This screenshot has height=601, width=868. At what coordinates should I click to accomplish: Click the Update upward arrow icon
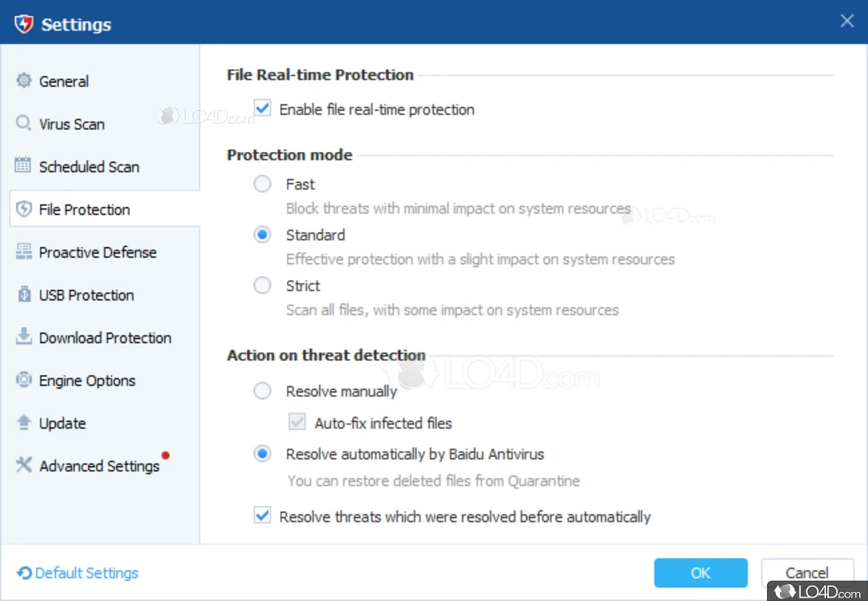click(x=24, y=423)
